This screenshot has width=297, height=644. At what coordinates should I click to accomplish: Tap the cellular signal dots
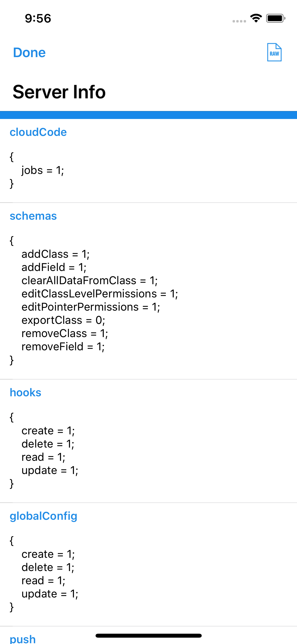tap(239, 21)
